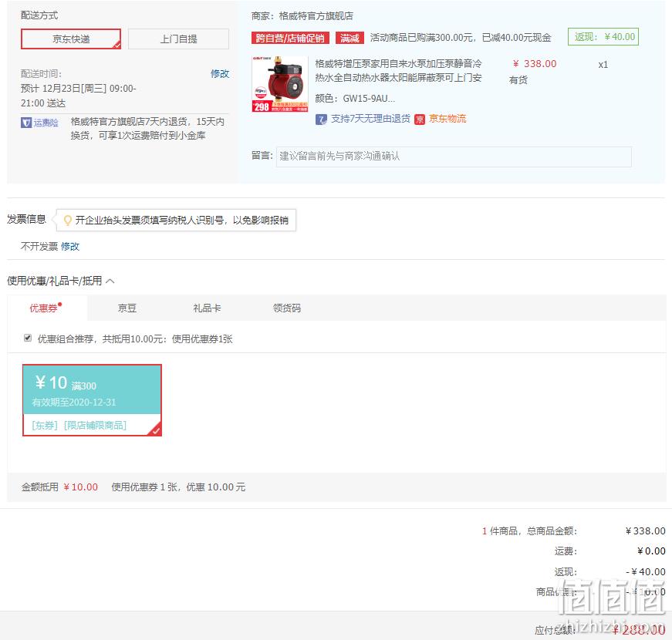672x640 pixels.
Task: Click 使用优惠券 1 张，优惠 10.00 元 summary
Action: point(178,487)
